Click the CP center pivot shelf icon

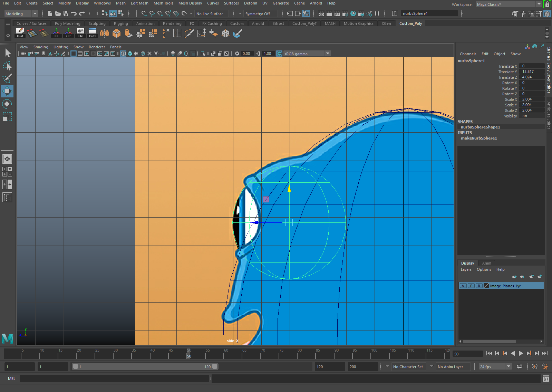[68, 33]
